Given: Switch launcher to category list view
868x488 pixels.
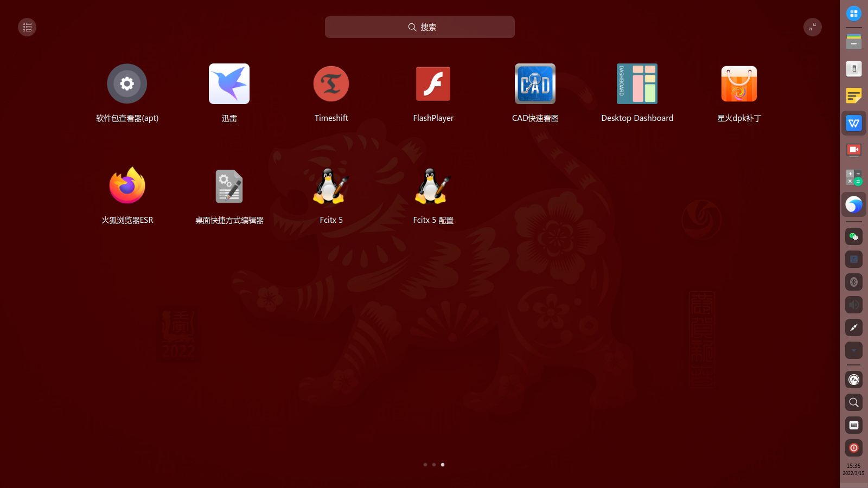Looking at the screenshot, I should click(27, 27).
